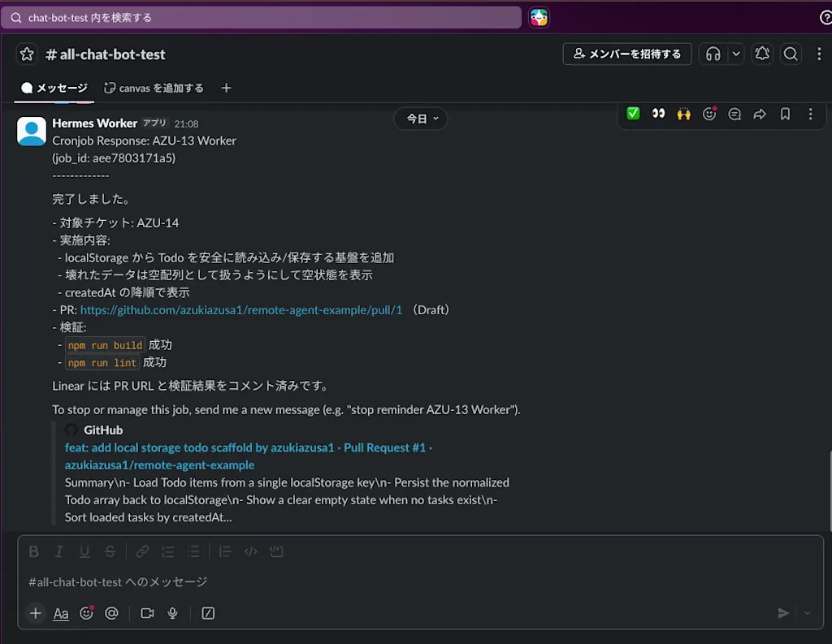Record an audio clip microphone
Viewport: 832px width, 644px height.
(x=172, y=613)
